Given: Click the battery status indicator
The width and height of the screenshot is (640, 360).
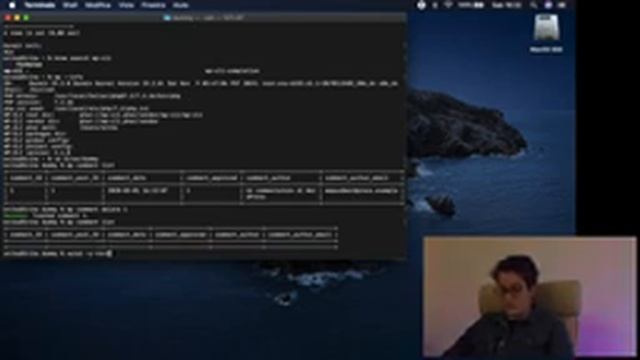Looking at the screenshot, I should point(471,5).
